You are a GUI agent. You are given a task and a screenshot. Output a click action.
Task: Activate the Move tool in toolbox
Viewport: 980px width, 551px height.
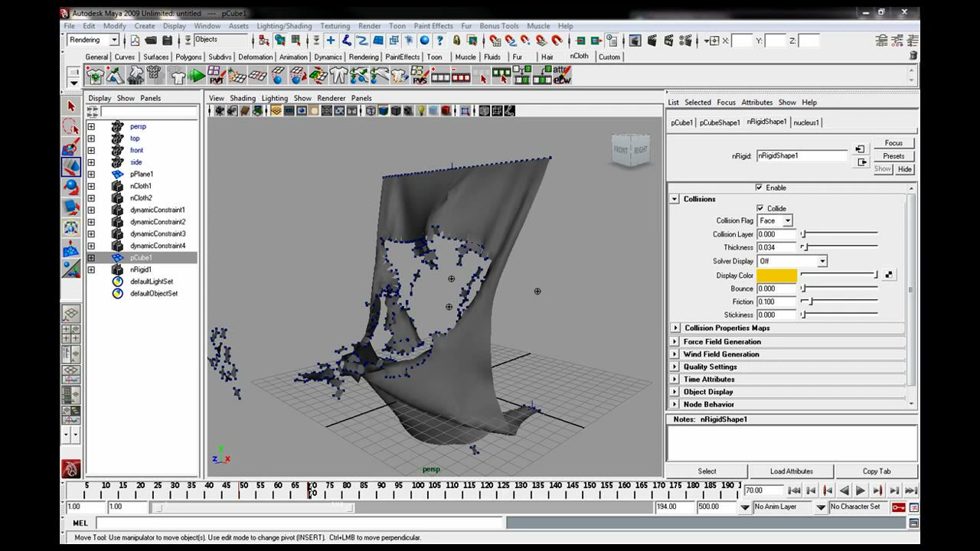pos(71,167)
